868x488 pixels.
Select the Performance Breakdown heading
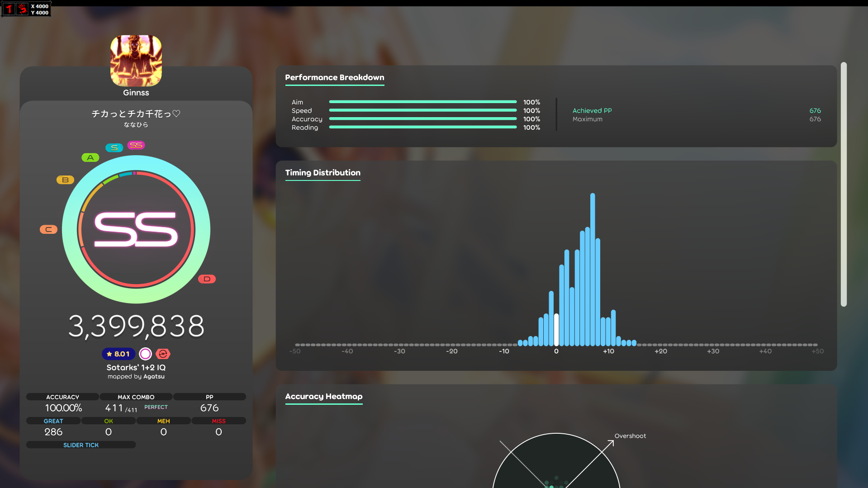tap(335, 78)
